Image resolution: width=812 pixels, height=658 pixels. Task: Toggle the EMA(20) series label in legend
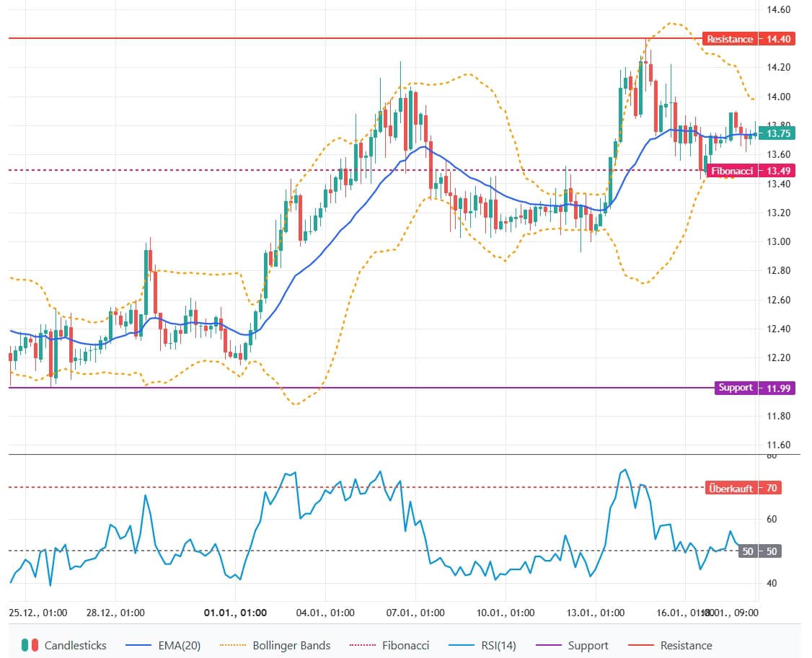tap(179, 645)
